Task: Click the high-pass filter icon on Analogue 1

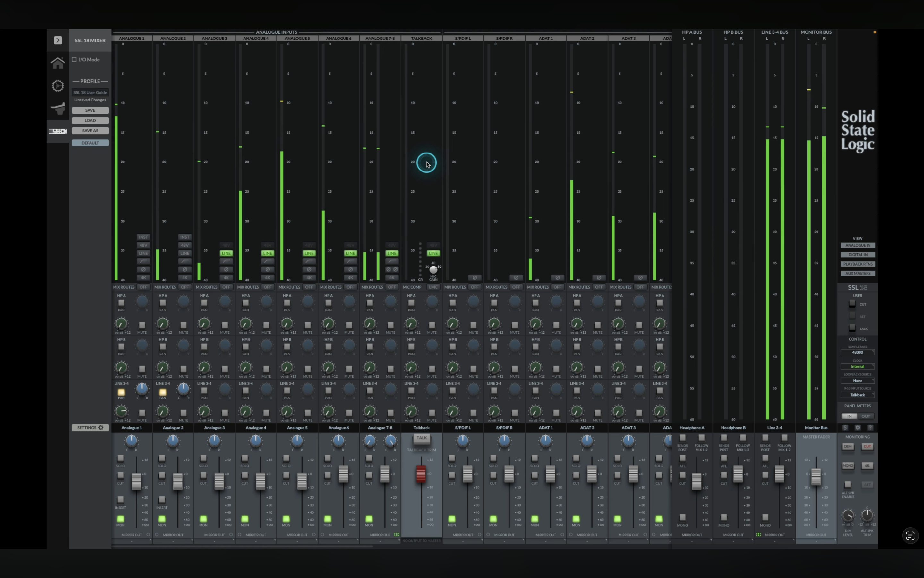Action: click(143, 261)
